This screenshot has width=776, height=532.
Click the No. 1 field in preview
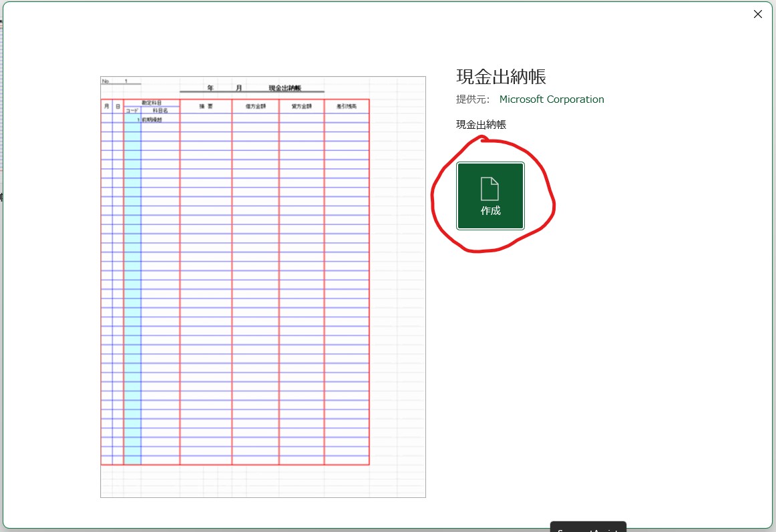[x=120, y=81]
